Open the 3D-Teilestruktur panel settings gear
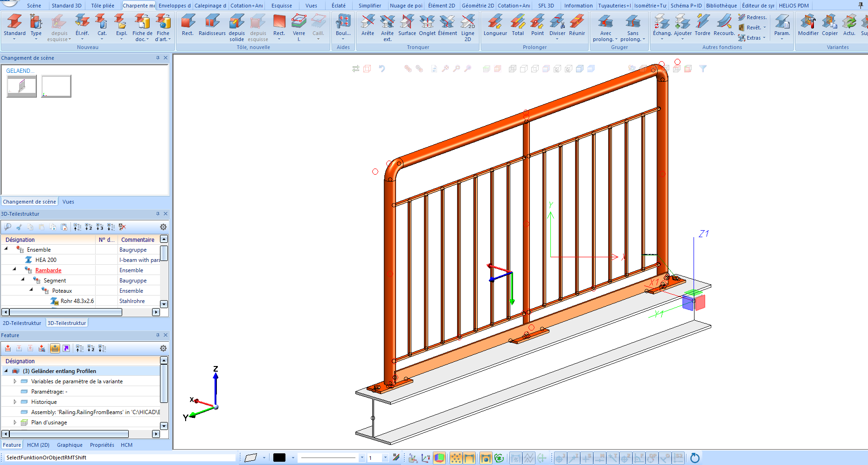 (x=163, y=227)
